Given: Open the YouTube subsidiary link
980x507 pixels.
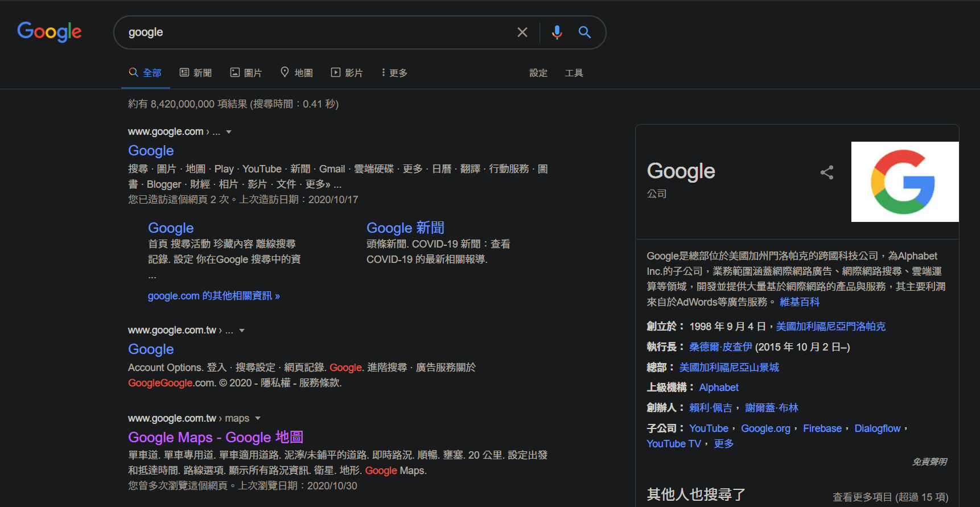Looking at the screenshot, I should tap(709, 428).
